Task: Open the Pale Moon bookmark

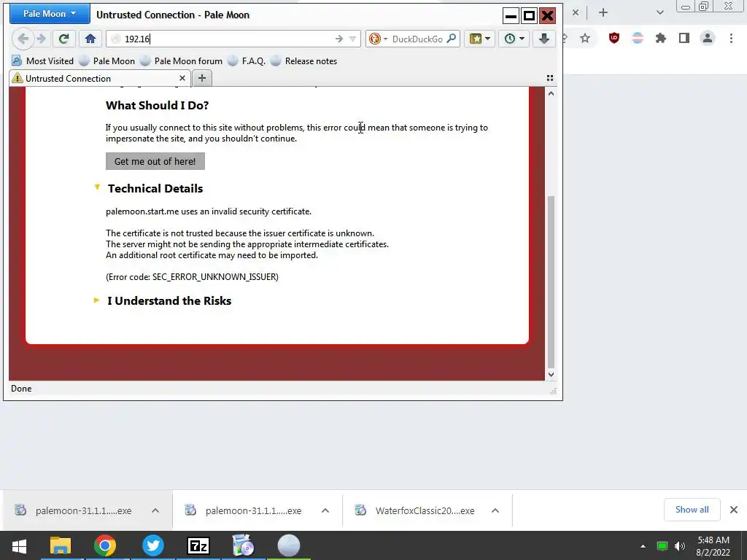Action: (107, 61)
